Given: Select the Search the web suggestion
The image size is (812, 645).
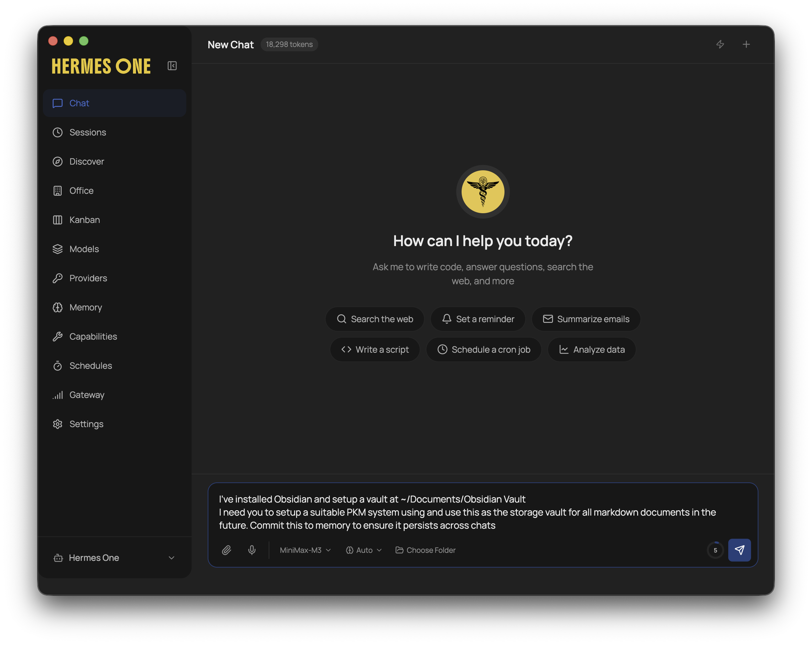Looking at the screenshot, I should (x=375, y=319).
